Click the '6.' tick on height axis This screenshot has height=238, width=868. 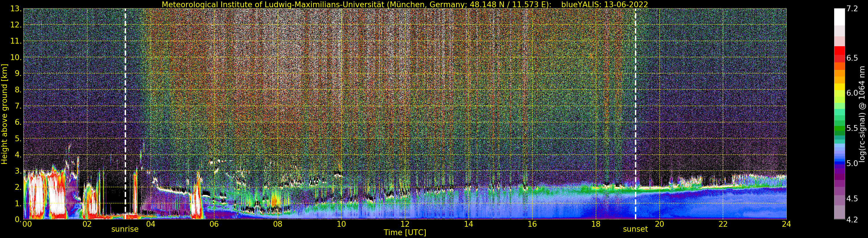pos(18,122)
